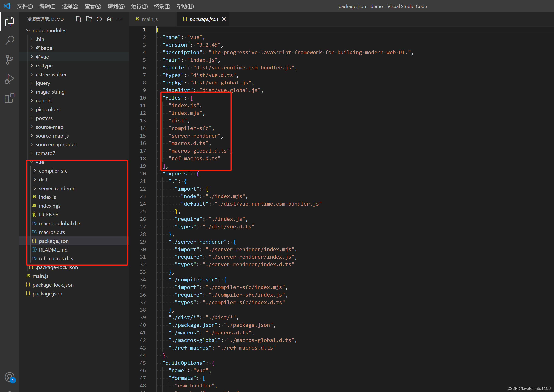The height and width of the screenshot is (392, 554).
Task: Collapse all folders in explorer
Action: [x=110, y=19]
